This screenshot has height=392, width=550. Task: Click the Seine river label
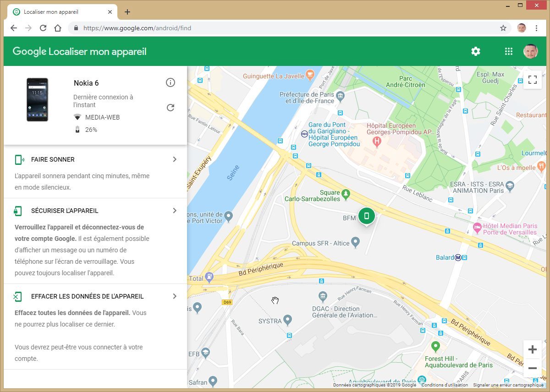(x=233, y=173)
